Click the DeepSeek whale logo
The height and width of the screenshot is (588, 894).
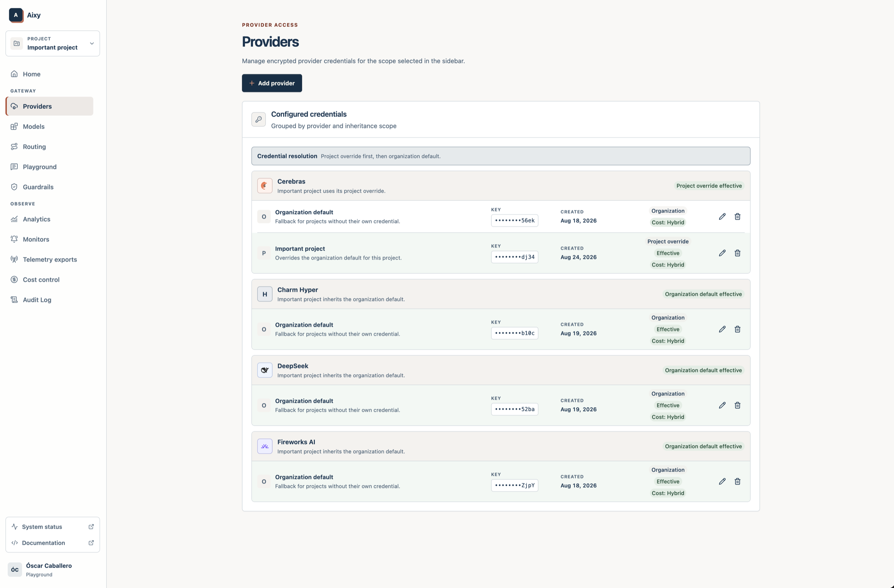tap(265, 370)
